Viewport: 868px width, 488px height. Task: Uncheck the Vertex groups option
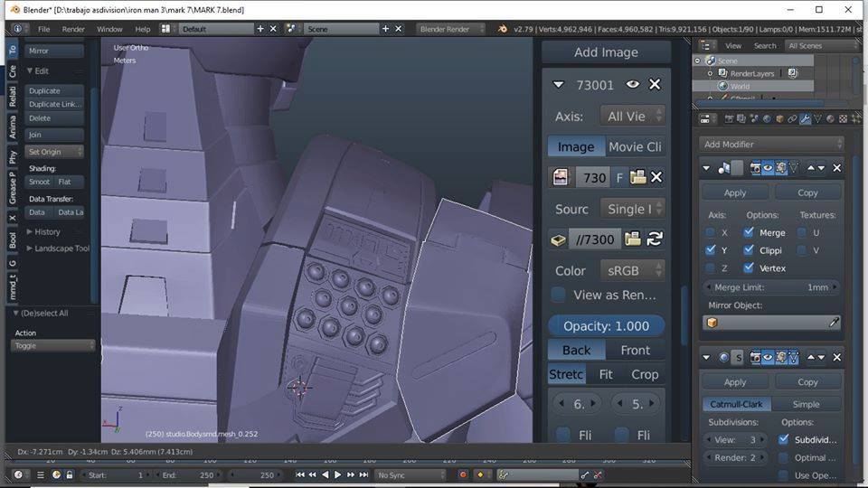point(749,267)
